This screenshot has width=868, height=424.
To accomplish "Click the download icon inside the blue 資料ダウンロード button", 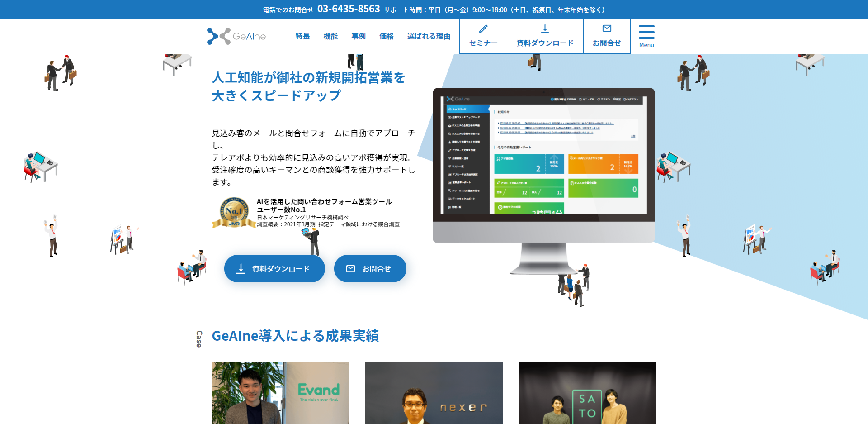I will 241,269.
